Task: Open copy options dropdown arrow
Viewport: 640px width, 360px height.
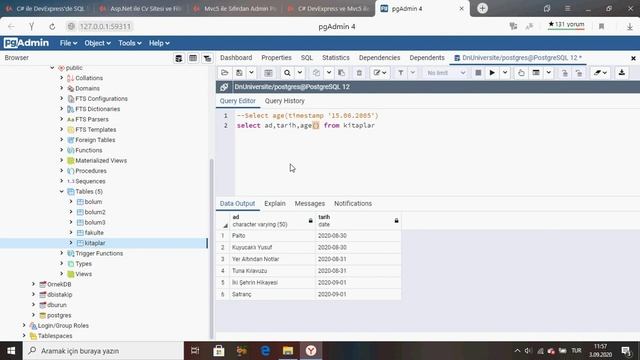Action: [329, 73]
